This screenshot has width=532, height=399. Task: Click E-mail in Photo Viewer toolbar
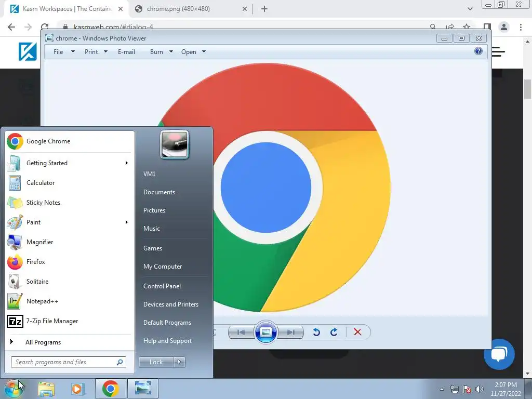point(126,52)
